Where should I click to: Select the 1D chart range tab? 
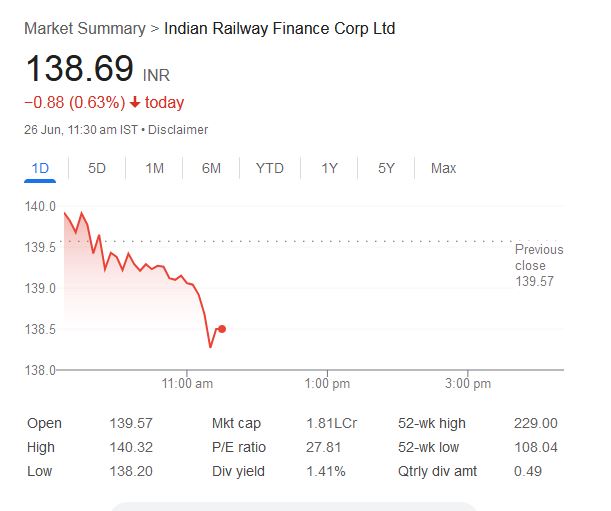pos(41,168)
